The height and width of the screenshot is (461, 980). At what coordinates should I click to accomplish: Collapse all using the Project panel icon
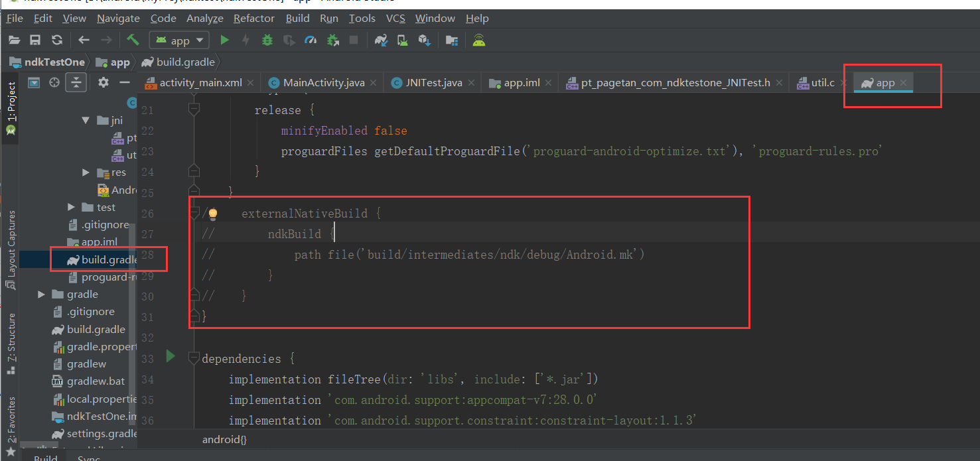click(x=76, y=82)
